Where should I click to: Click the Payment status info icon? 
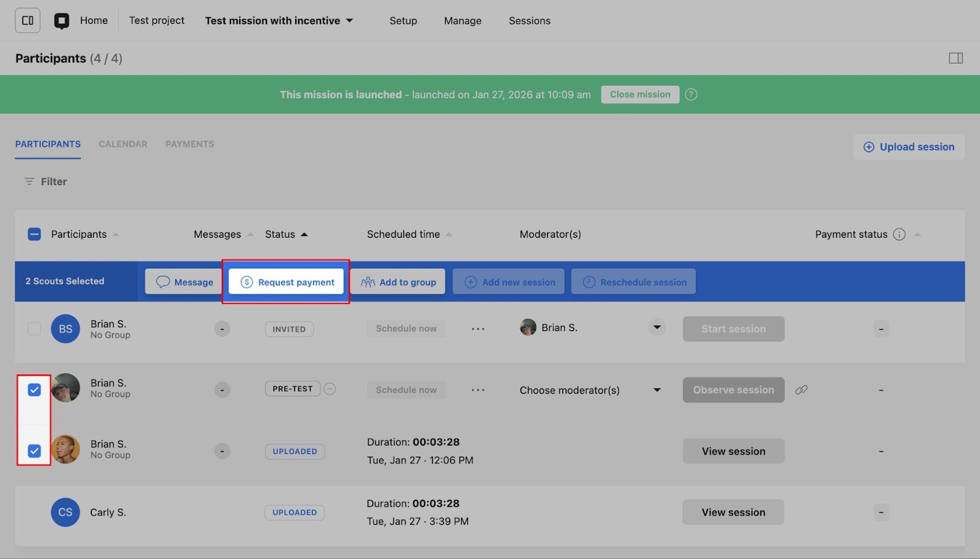(899, 234)
